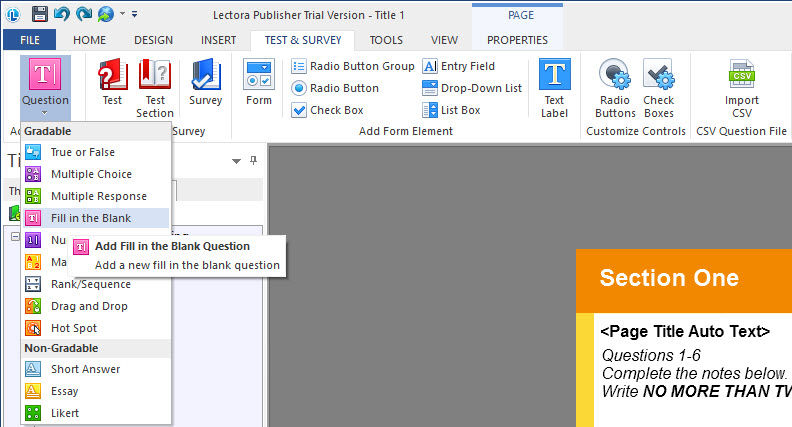
Task: Add a Short Answer question
Action: coord(96,369)
